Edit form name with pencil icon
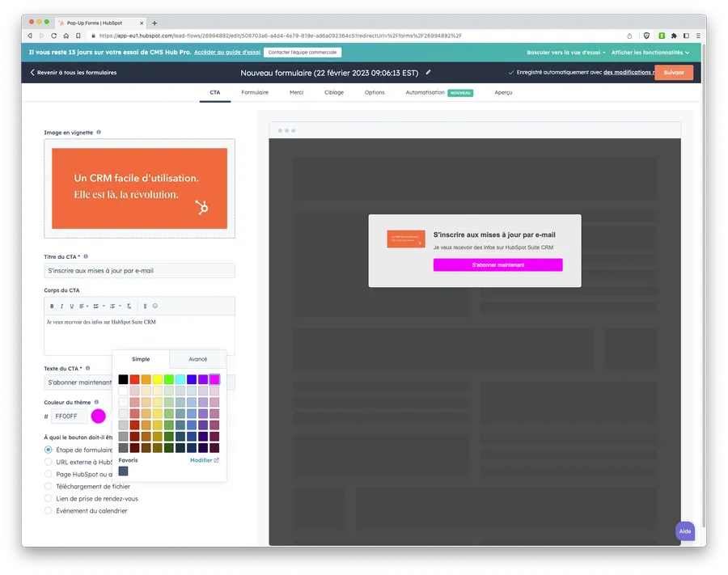 428,73
